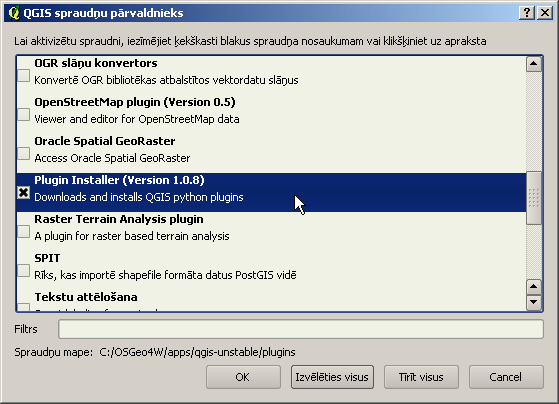Enable Raster Terrain Analysis plugin checkbox
This screenshot has width=559, height=404.
coord(24,231)
